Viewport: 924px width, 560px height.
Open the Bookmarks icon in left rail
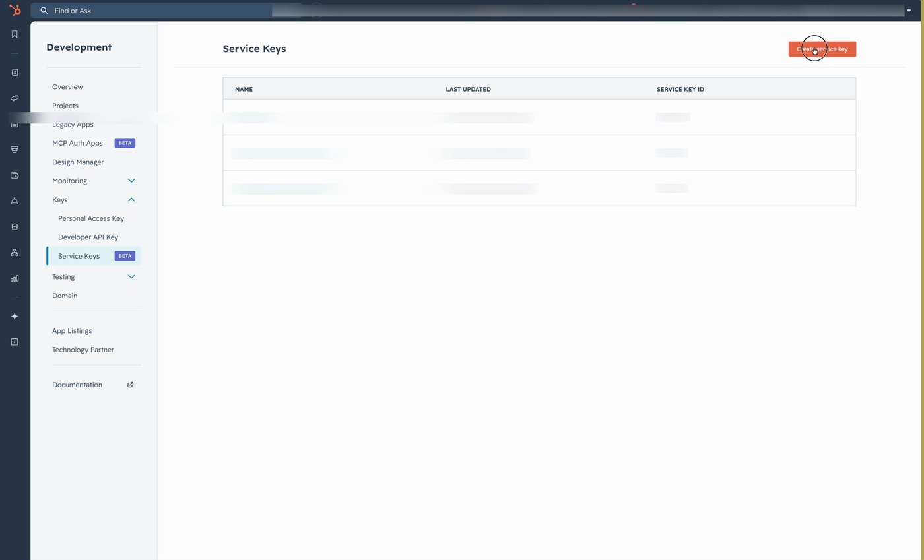[x=15, y=34]
